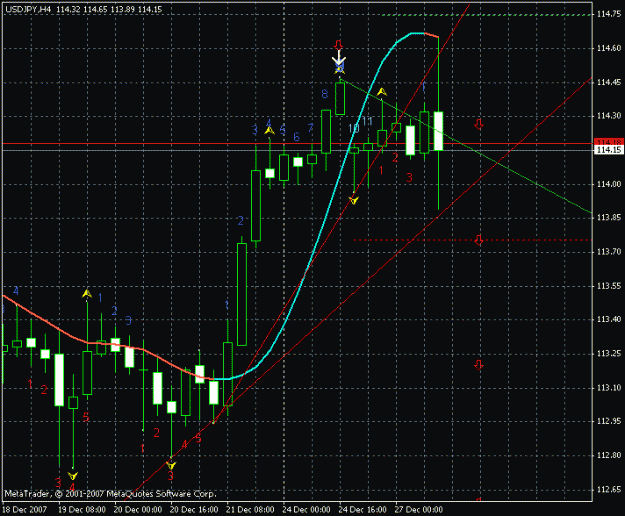Select the green dotted line near 114.75
Viewport: 625px width, 516px height.
click(x=486, y=15)
